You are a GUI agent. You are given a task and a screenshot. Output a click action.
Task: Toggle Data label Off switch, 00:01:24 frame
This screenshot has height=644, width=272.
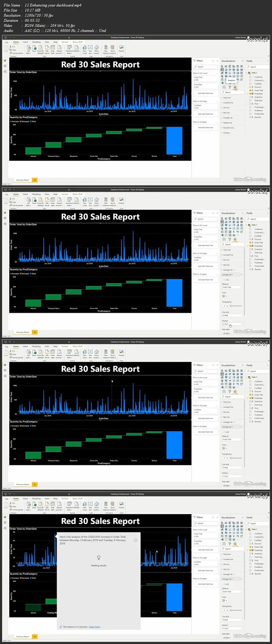pos(228,333)
